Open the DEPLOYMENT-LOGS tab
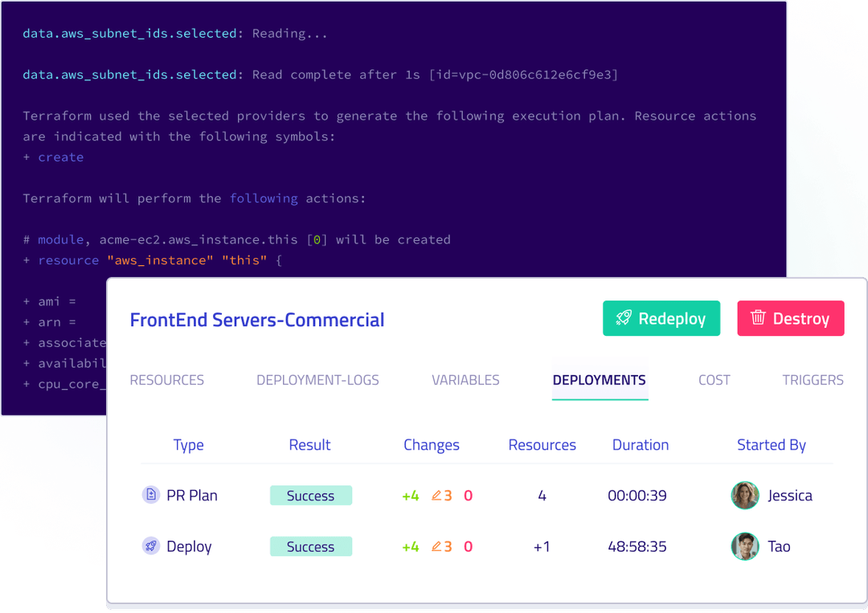 pyautogui.click(x=317, y=380)
